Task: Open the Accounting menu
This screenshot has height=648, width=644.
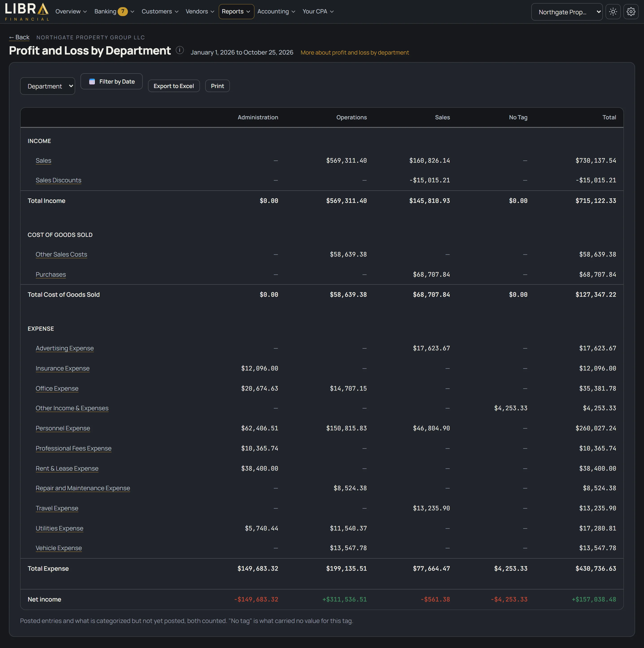Action: (x=276, y=11)
